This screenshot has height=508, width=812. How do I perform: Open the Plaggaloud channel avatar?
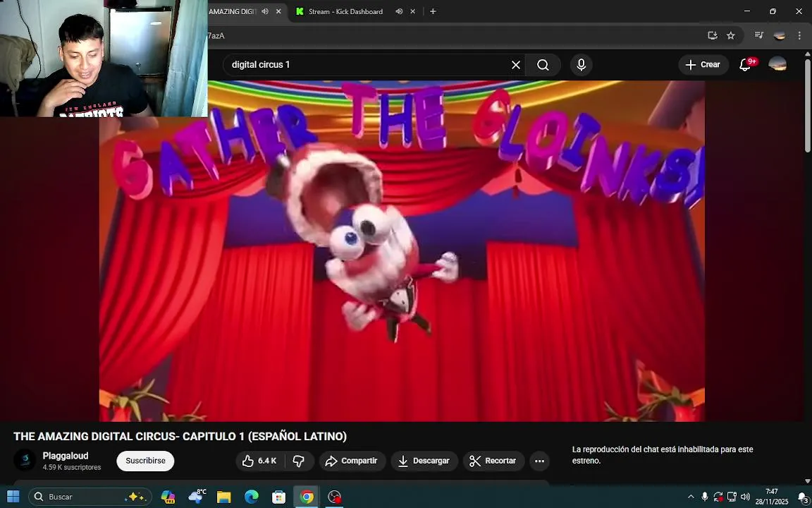point(25,460)
